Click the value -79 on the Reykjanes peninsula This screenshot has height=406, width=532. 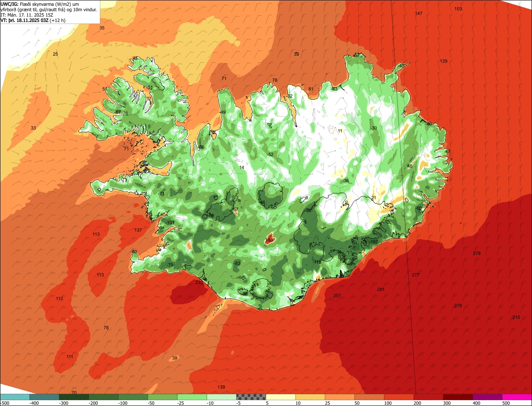point(169,265)
